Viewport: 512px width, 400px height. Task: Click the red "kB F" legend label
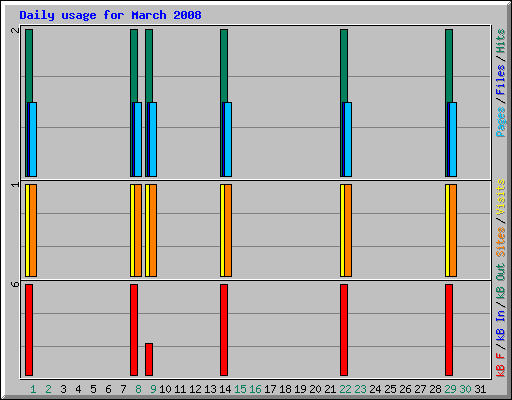(x=501, y=365)
